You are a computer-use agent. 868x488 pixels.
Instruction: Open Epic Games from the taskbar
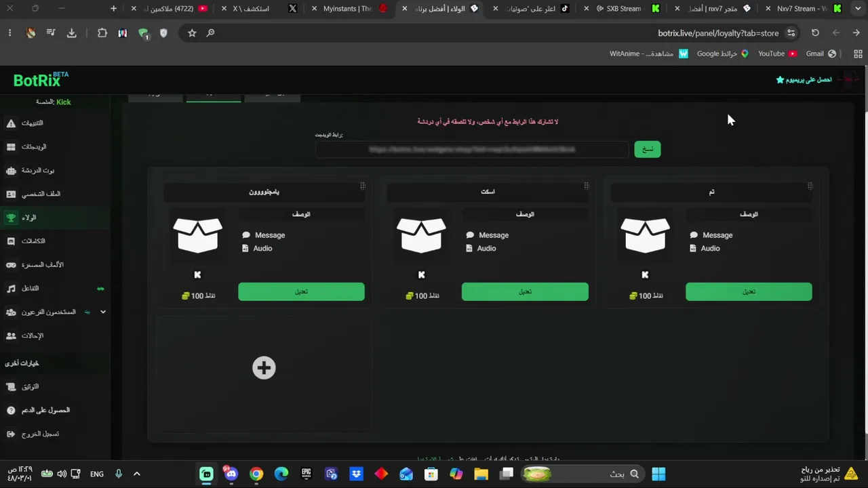(x=307, y=474)
